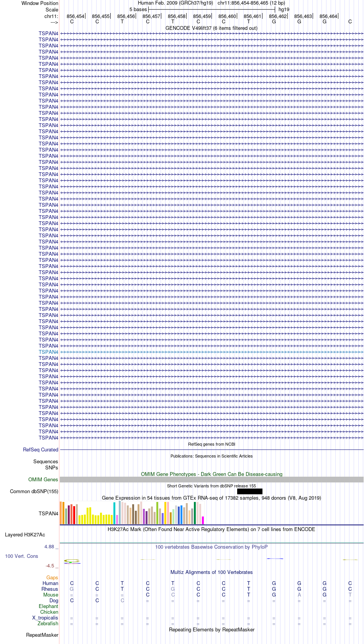Viewport: 364px width, 644px height.
Task: Click the 100 Vert. Cons label
Action: coord(21,556)
